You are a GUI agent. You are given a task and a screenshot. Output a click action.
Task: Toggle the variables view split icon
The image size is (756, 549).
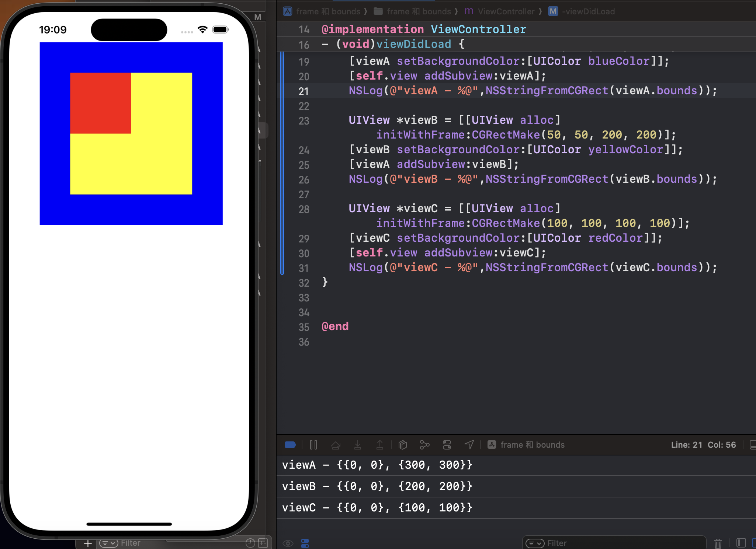(x=741, y=543)
